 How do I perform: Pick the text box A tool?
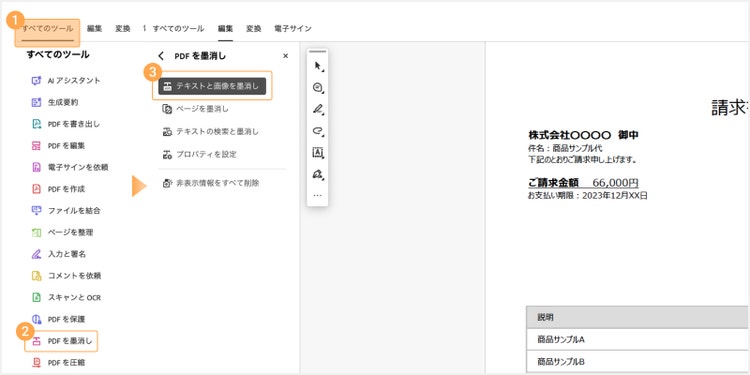(318, 152)
